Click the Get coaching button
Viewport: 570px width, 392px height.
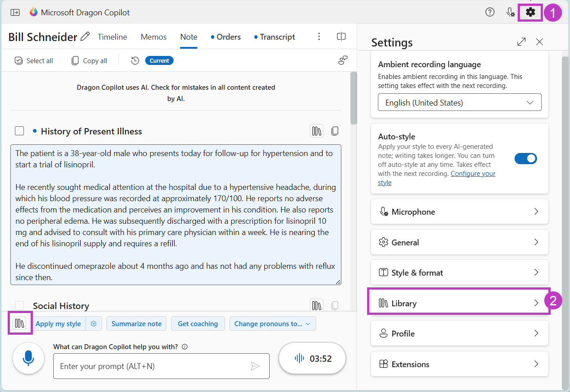point(198,323)
